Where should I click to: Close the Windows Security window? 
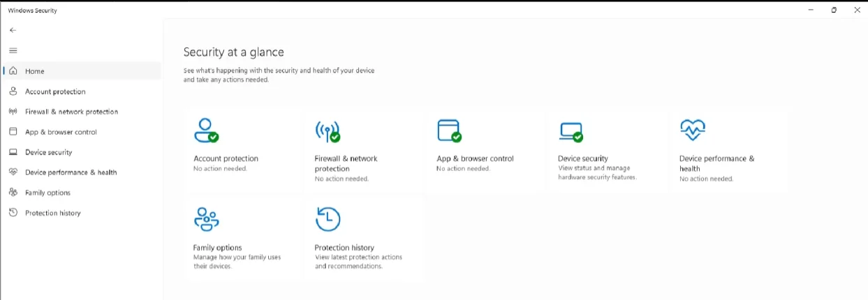coord(857,10)
